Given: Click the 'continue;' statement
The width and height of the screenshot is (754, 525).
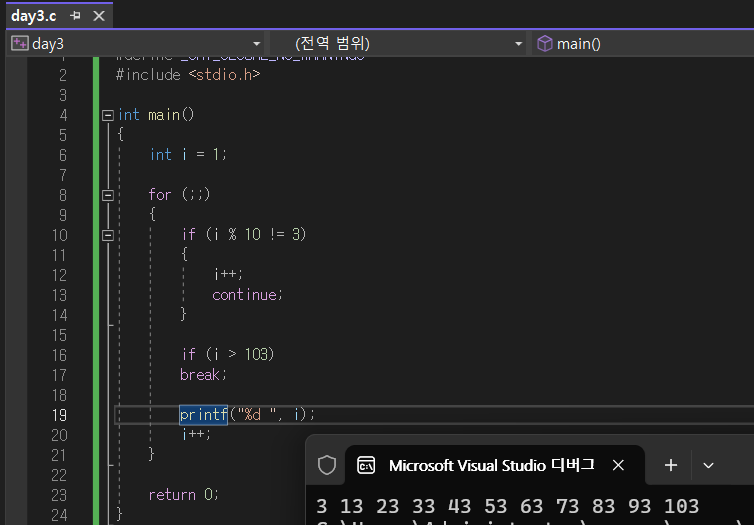Looking at the screenshot, I should [247, 294].
